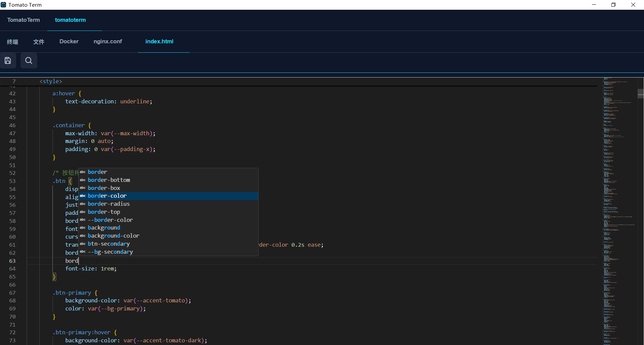Image resolution: width=644 pixels, height=345 pixels.
Task: Minimize the Tomato Term window
Action: 594,5
